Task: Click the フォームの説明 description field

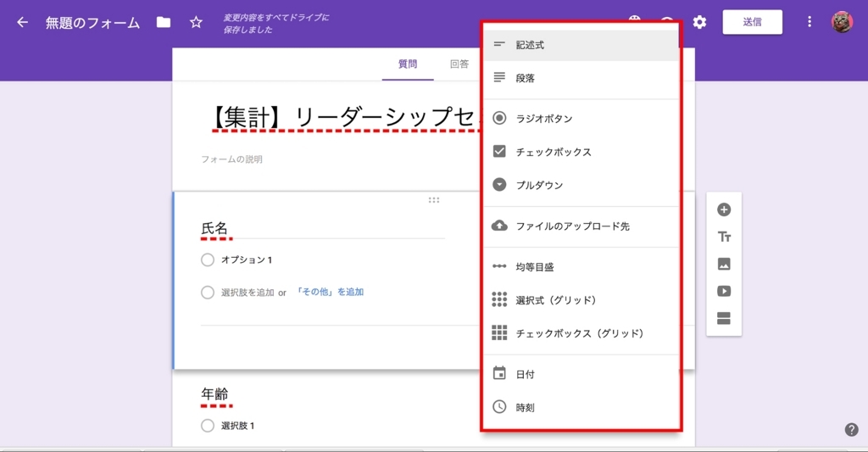Action: 231,159
